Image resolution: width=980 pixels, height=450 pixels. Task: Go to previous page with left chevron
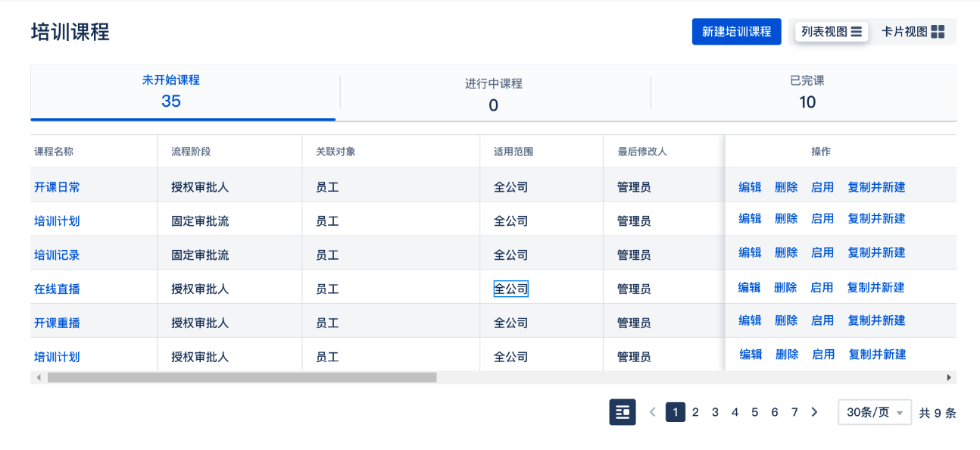pos(653,412)
